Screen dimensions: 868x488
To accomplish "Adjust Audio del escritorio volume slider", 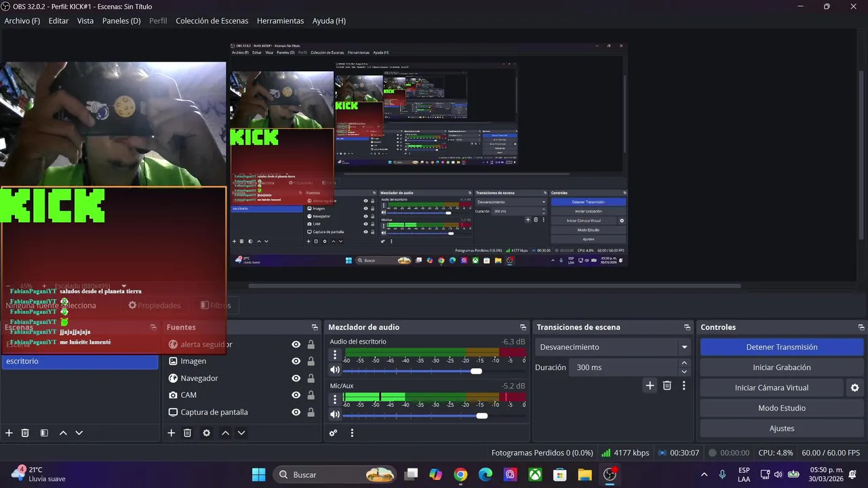I will [476, 371].
